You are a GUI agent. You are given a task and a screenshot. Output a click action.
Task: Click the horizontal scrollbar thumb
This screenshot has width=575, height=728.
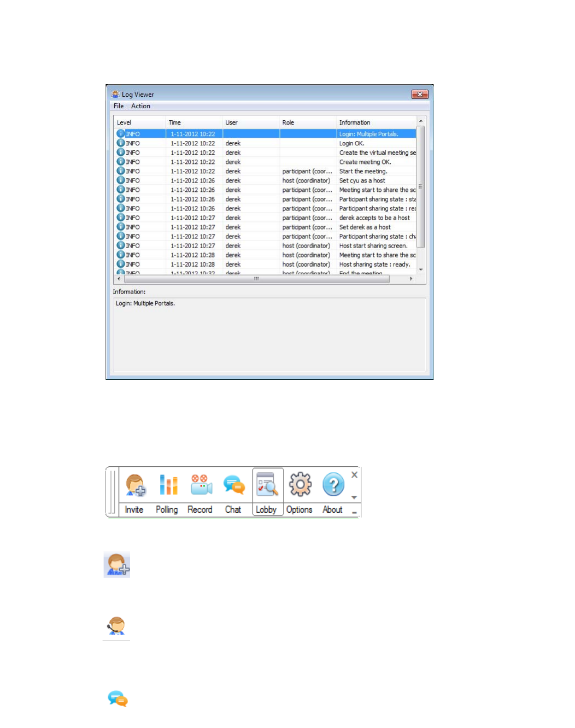click(x=257, y=279)
